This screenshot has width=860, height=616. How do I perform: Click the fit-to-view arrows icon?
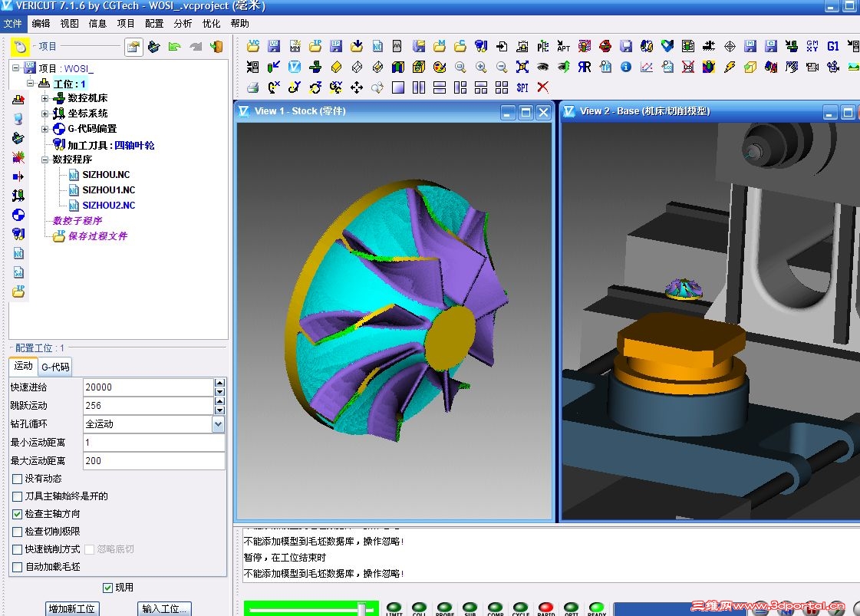pyautogui.click(x=522, y=67)
